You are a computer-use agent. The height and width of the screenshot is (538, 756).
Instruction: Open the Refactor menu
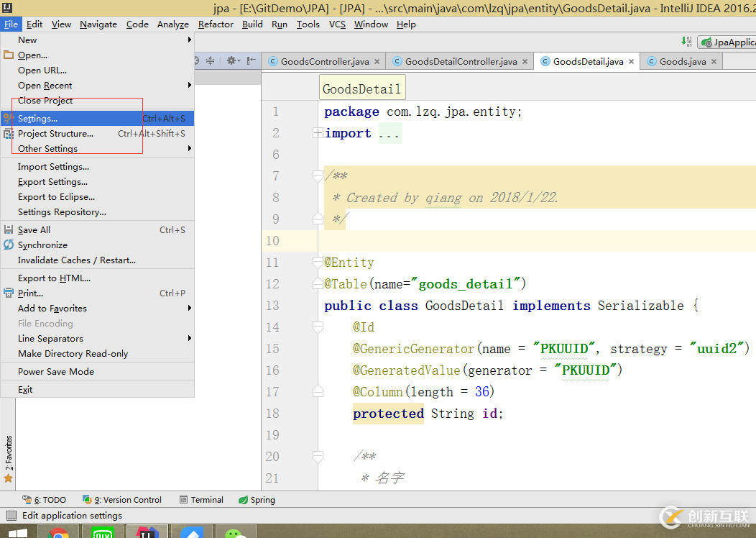216,24
